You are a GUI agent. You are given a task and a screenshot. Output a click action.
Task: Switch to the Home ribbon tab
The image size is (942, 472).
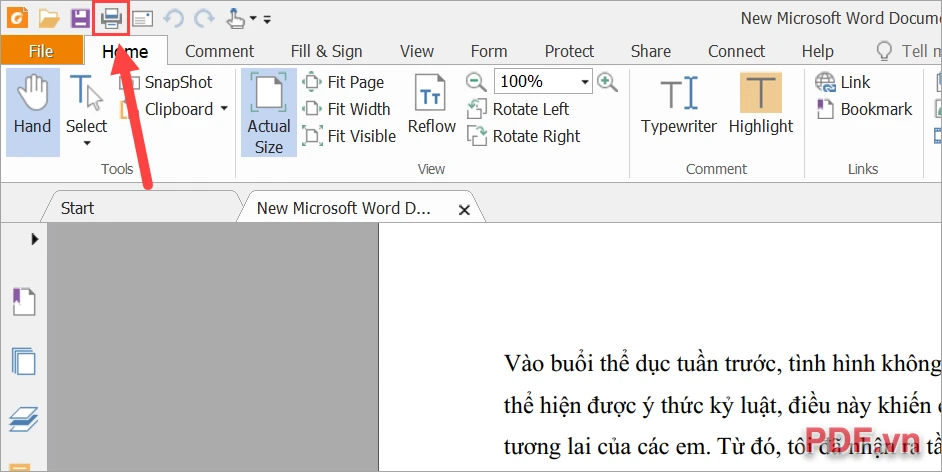pos(125,51)
